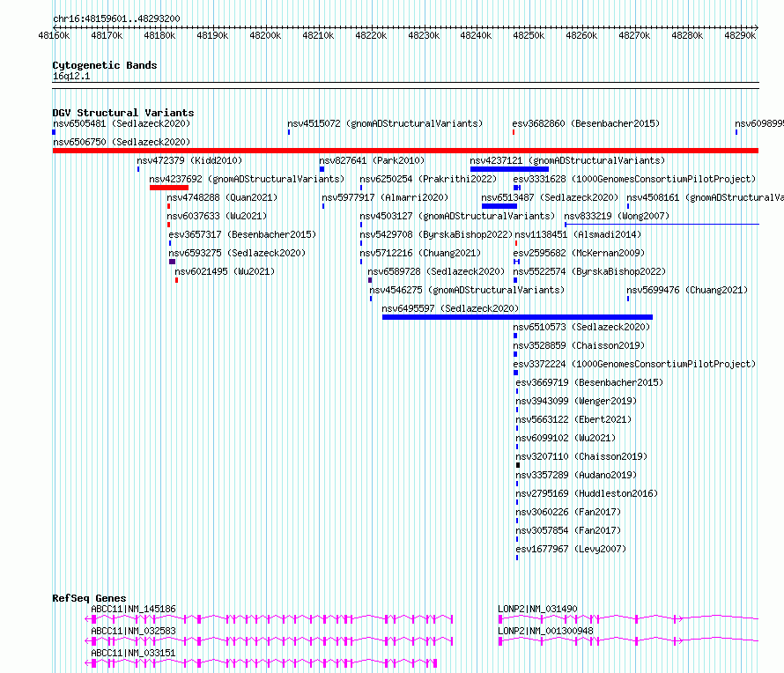Select the long blue nsv6495597 variant bar
The width and height of the screenshot is (784, 673).
coord(517,317)
